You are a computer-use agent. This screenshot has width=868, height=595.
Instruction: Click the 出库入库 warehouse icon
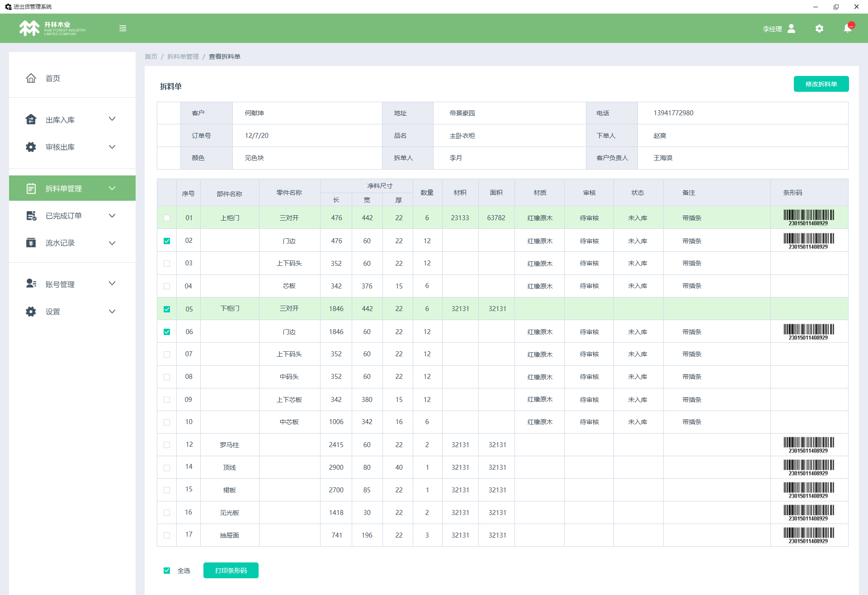pyautogui.click(x=31, y=119)
